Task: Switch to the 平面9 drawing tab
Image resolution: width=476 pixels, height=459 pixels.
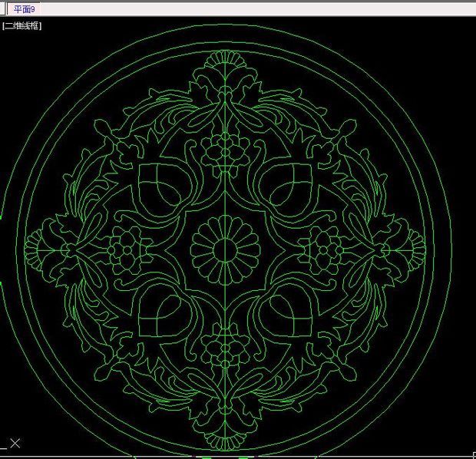Action: coord(25,9)
